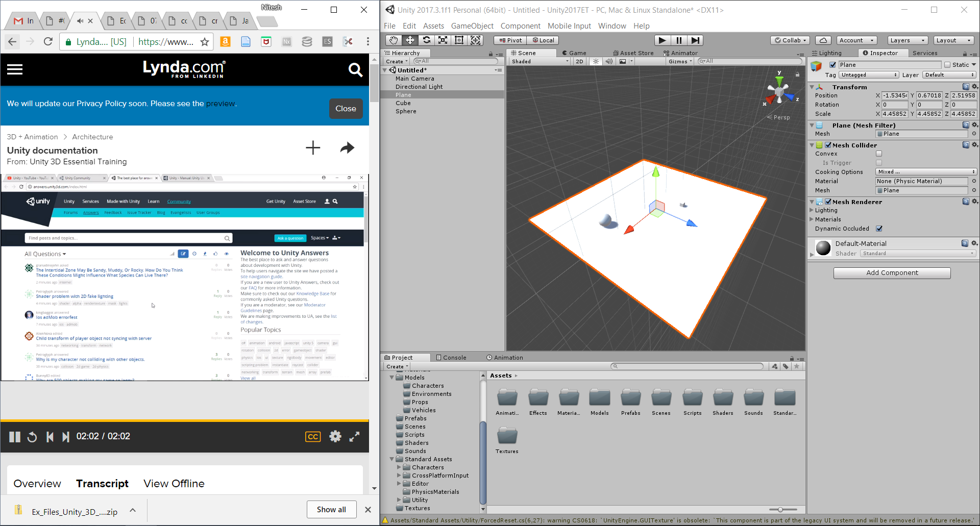The width and height of the screenshot is (980, 526).
Task: Select the Rect transform tool
Action: click(x=459, y=40)
